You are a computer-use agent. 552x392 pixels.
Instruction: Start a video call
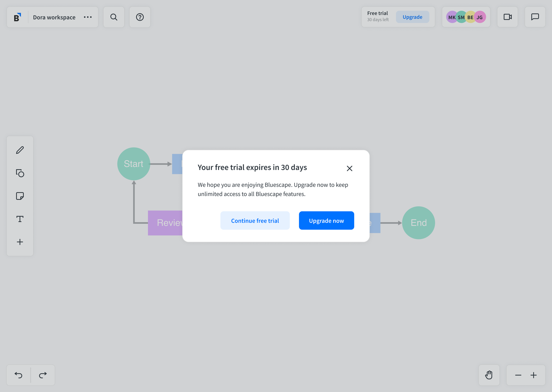pyautogui.click(x=508, y=17)
